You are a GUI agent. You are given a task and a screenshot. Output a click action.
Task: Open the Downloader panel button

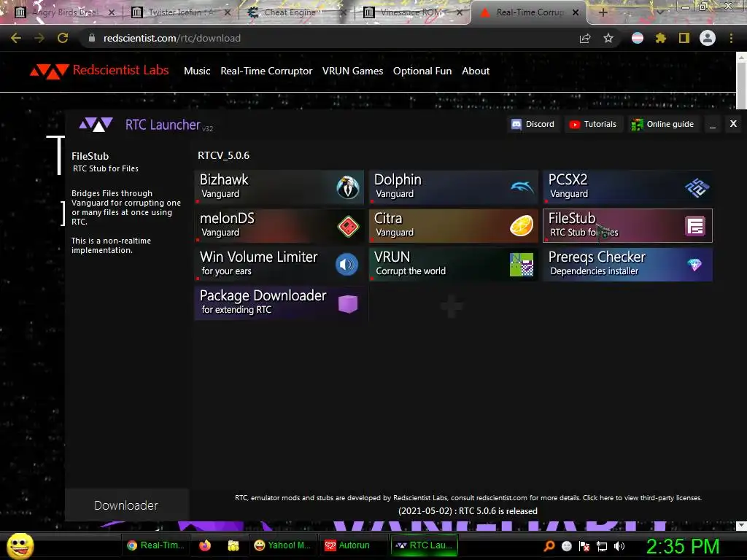[x=127, y=505]
